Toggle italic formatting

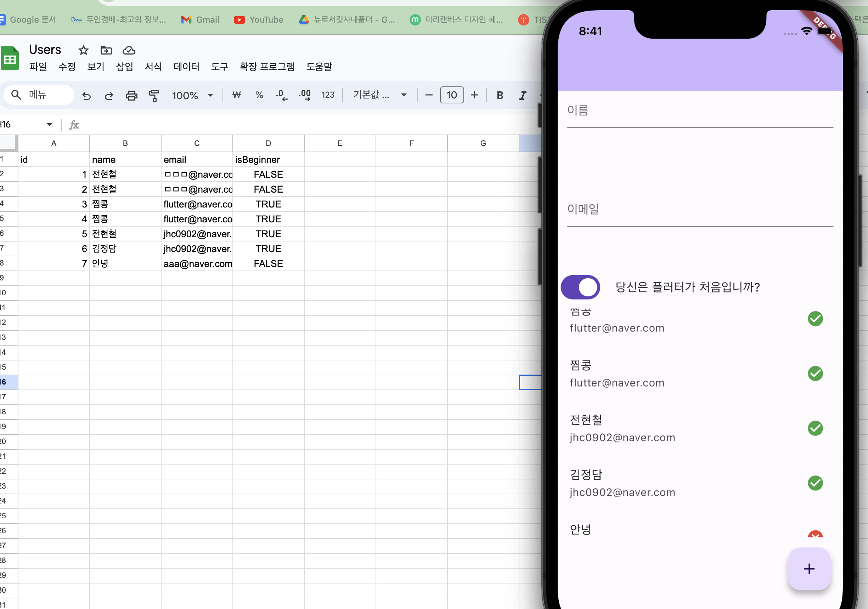click(523, 95)
